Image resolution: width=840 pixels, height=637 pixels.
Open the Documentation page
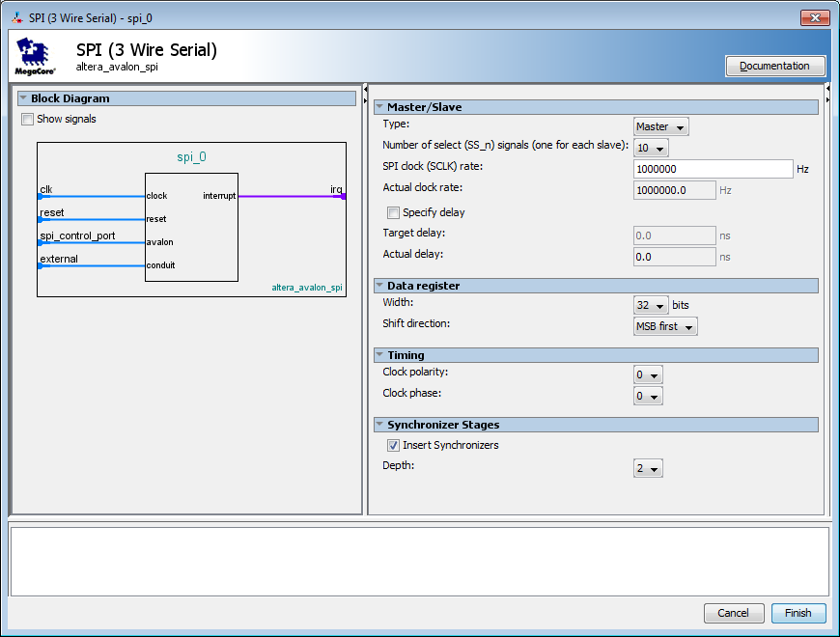click(x=774, y=66)
